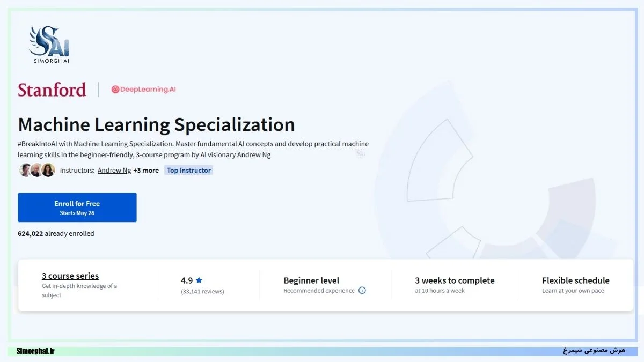Click the Simorghai.ir footer text

[35, 351]
